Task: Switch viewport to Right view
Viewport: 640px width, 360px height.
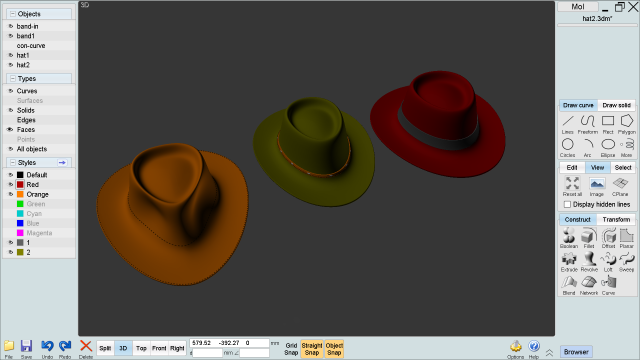Action: tap(177, 348)
